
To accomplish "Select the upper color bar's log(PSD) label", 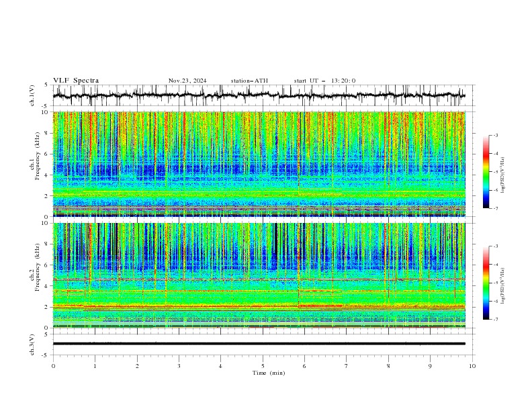I will (502, 175).
